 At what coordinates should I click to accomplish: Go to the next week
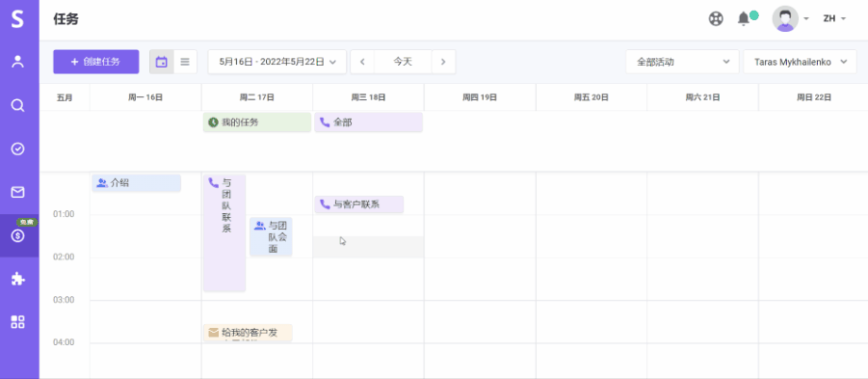tap(443, 62)
